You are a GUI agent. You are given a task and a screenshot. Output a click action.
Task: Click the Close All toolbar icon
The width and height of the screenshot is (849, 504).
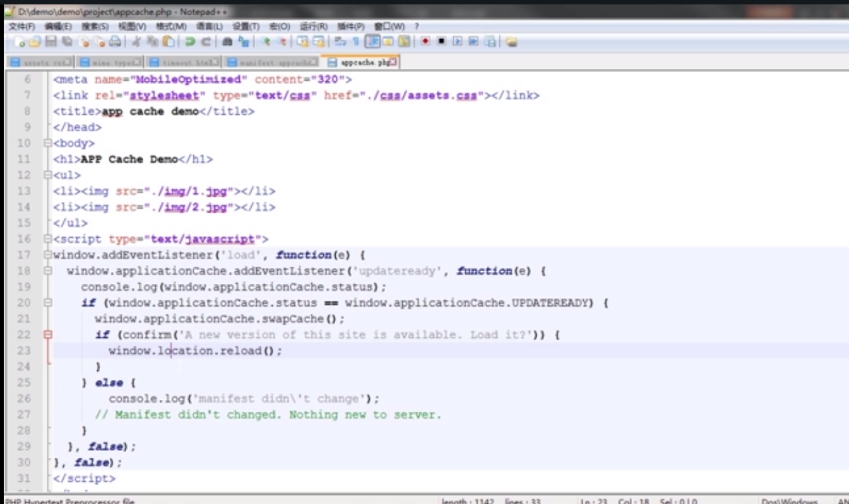[x=99, y=42]
